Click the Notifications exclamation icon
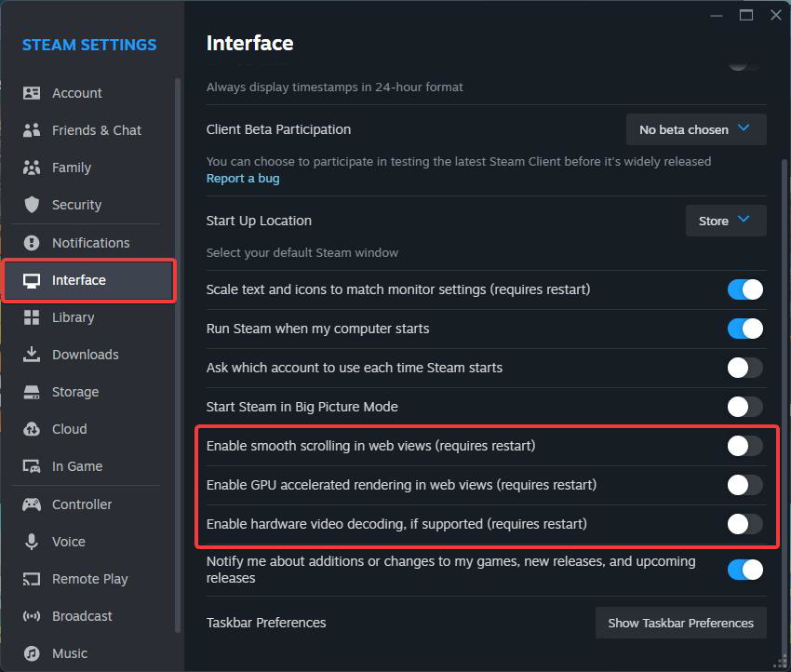The image size is (791, 672). 32,243
